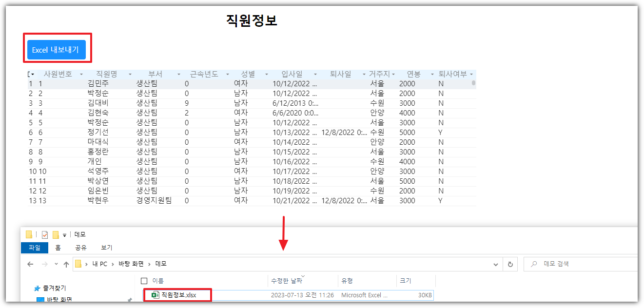Open the 부서 column filter dropdown

[179, 75]
